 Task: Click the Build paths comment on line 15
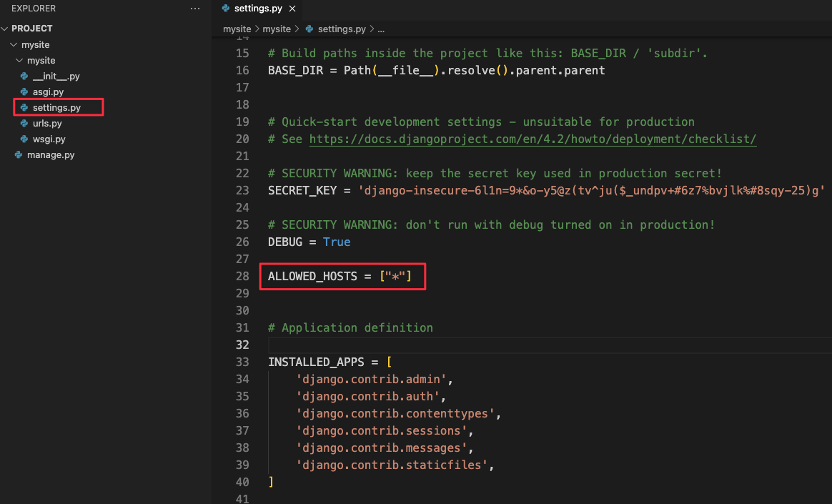[x=487, y=54]
